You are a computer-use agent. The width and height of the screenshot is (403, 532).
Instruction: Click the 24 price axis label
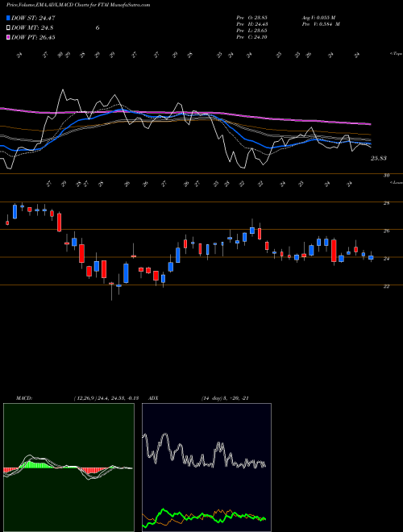[x=386, y=259]
